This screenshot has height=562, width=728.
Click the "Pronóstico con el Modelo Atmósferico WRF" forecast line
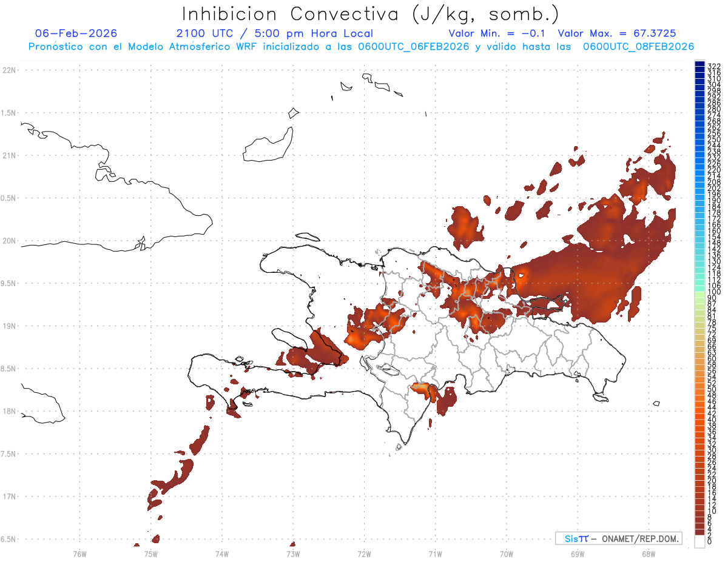click(362, 47)
